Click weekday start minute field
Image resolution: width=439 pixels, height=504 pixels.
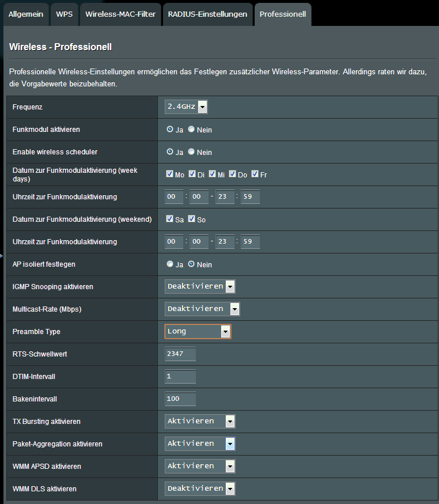tap(199, 197)
